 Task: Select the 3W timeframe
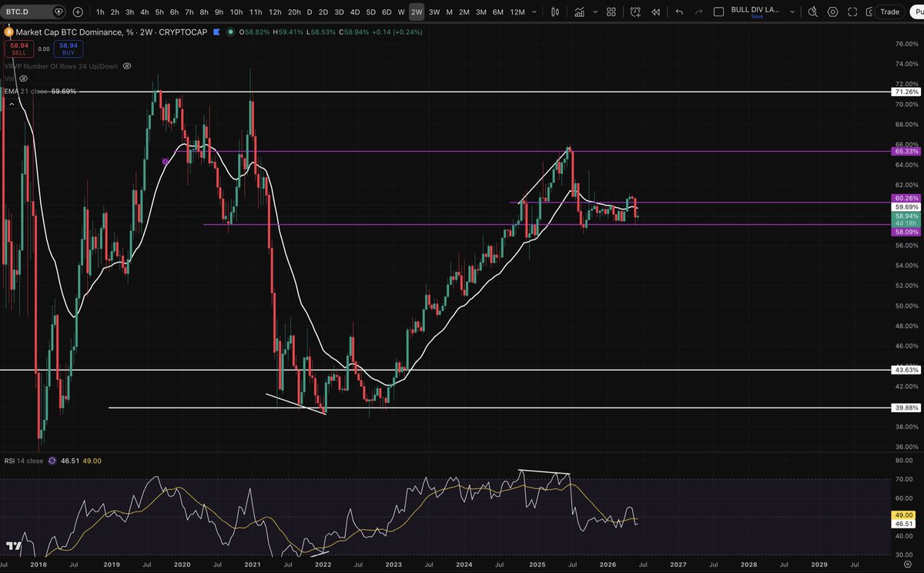434,12
